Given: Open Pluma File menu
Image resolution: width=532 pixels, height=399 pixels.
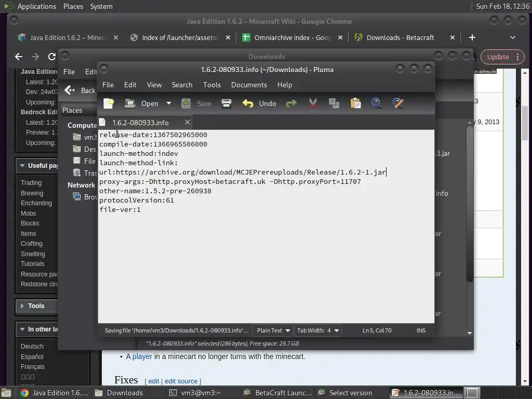Looking at the screenshot, I should 108,85.
